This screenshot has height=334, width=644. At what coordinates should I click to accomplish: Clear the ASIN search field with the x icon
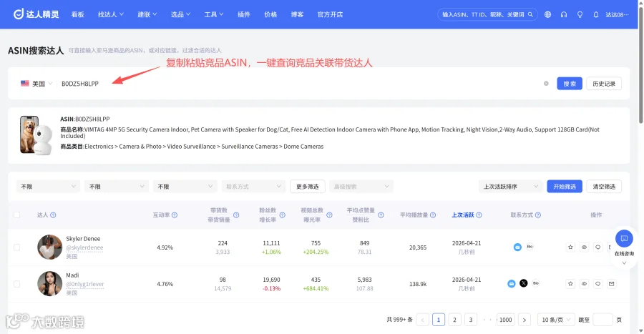click(x=546, y=83)
